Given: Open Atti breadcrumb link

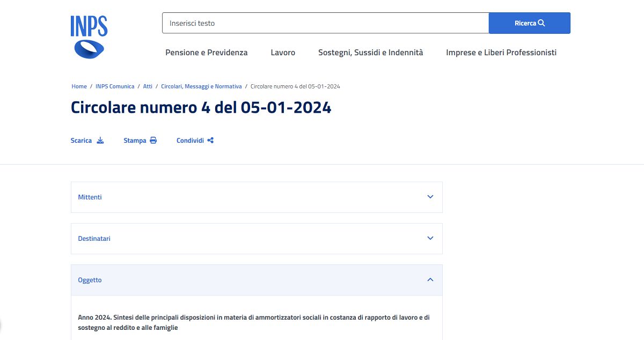Looking at the screenshot, I should click(148, 86).
